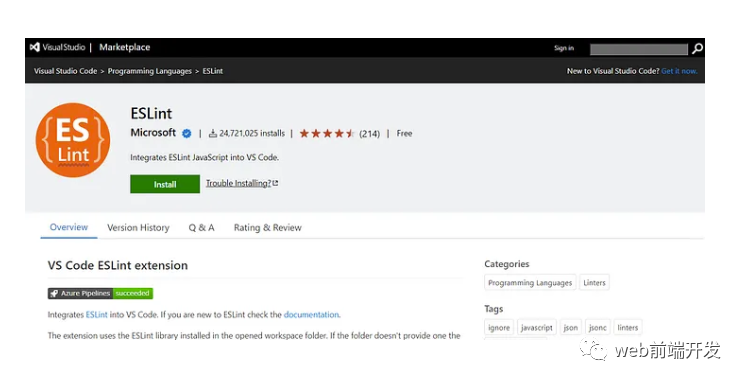Click the Visual Studio logo
Viewport: 744px width, 382px height.
[57, 47]
